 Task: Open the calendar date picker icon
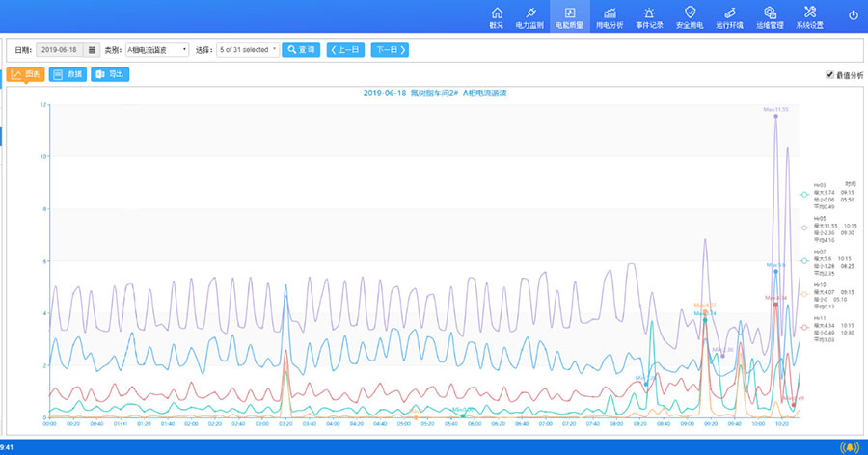[x=92, y=49]
